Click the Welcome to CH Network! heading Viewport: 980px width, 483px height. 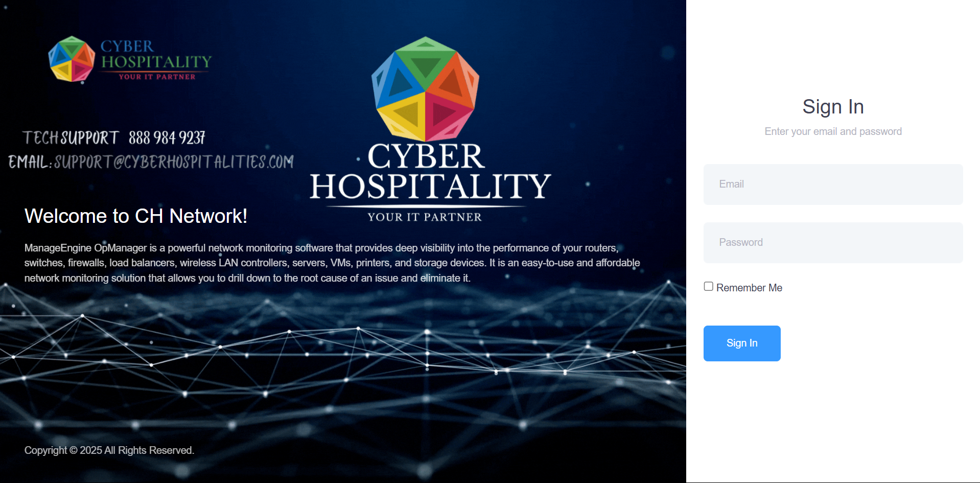pos(136,216)
